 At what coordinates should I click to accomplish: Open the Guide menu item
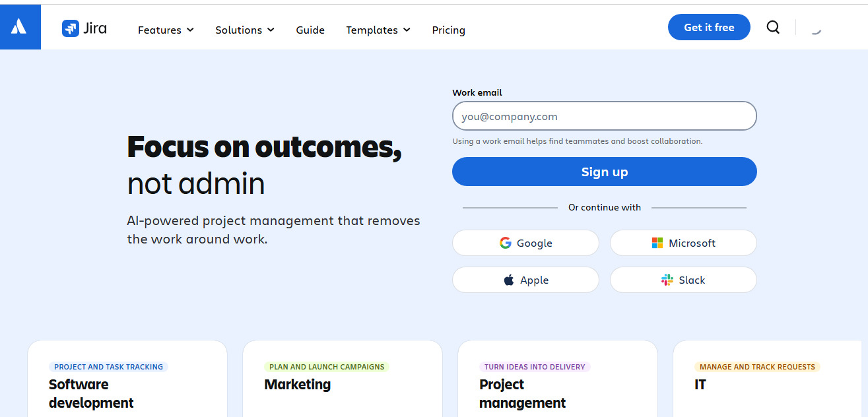pyautogui.click(x=310, y=30)
